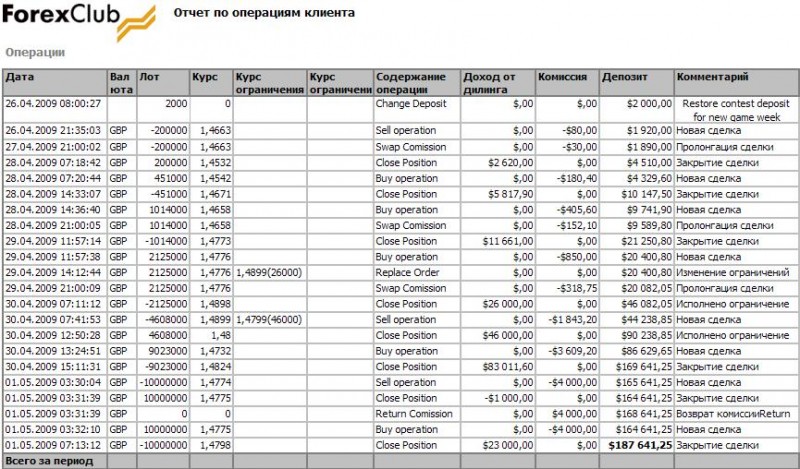This screenshot has width=800, height=469.
Task: Click the 'Дата' column header
Action: (19, 76)
